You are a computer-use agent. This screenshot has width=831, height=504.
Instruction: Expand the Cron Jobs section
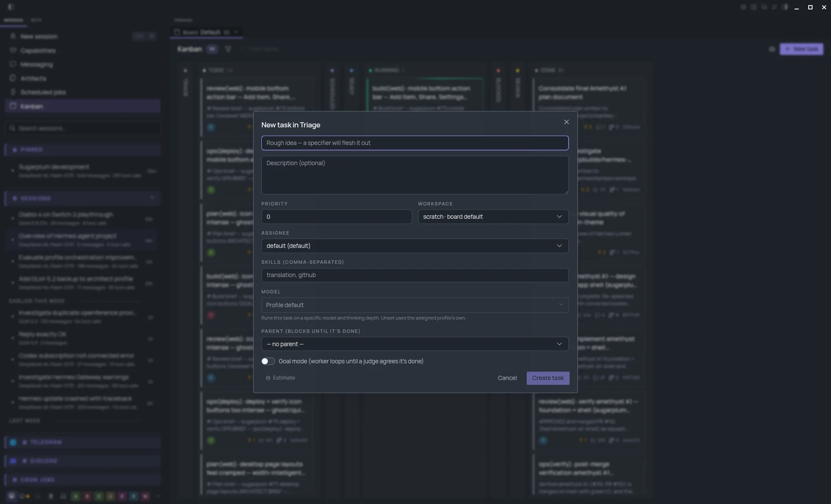[x=82, y=480]
